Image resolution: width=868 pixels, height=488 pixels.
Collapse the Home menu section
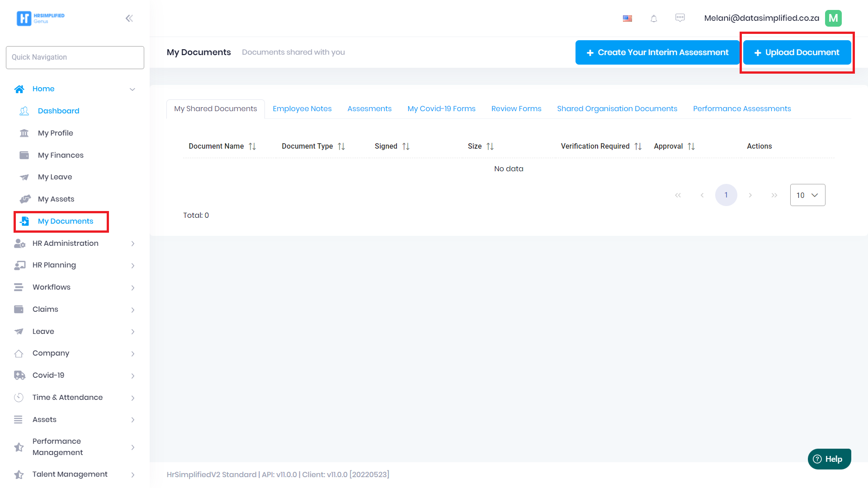pos(132,89)
